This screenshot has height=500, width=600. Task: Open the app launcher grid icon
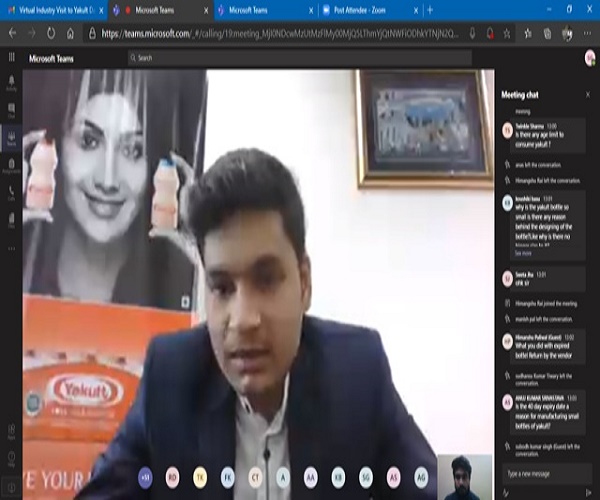tap(11, 57)
